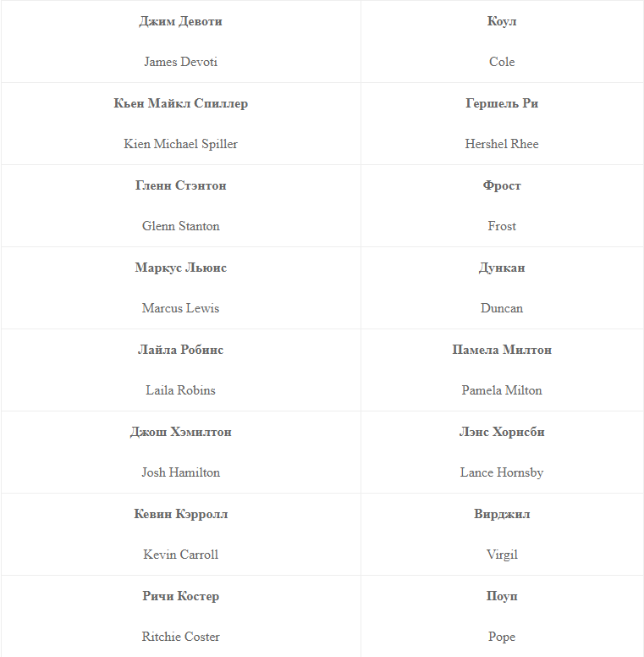The width and height of the screenshot is (644, 657).
Task: Click Kien Michael Spiller text
Action: click(180, 144)
